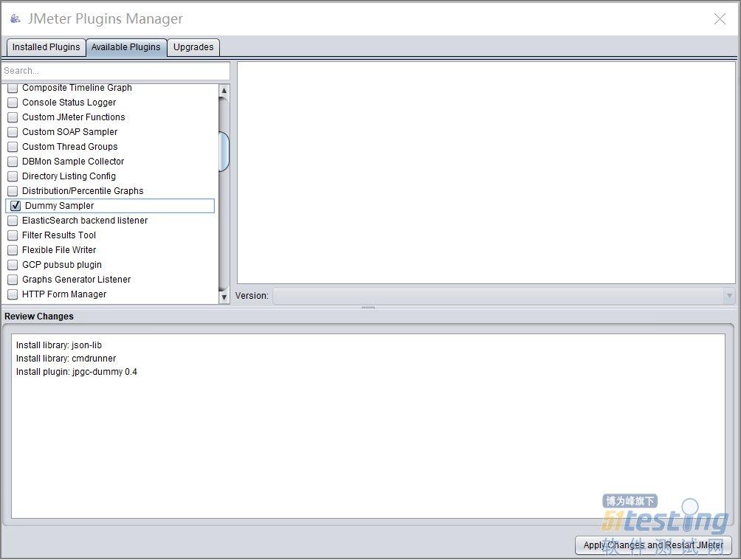Select the Console Status Logger row label
Screen dimensions: 741x560
[x=69, y=103]
